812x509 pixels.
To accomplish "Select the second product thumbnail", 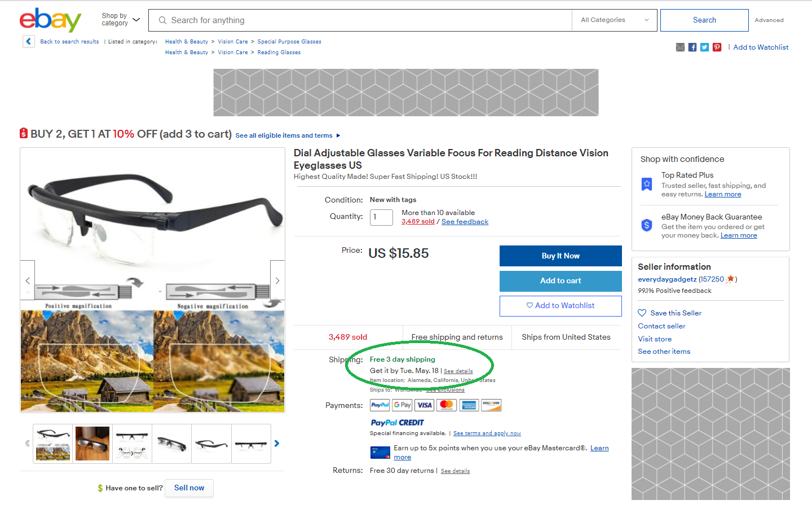I will coord(92,444).
